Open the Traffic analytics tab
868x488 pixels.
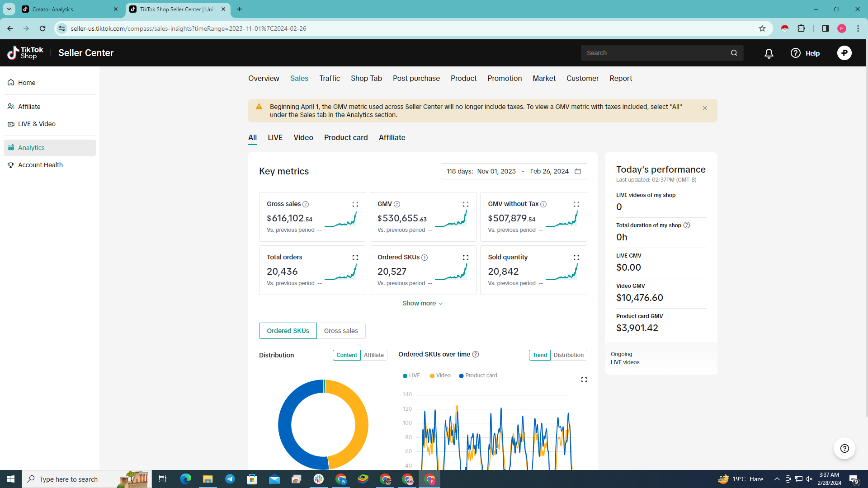(x=329, y=78)
